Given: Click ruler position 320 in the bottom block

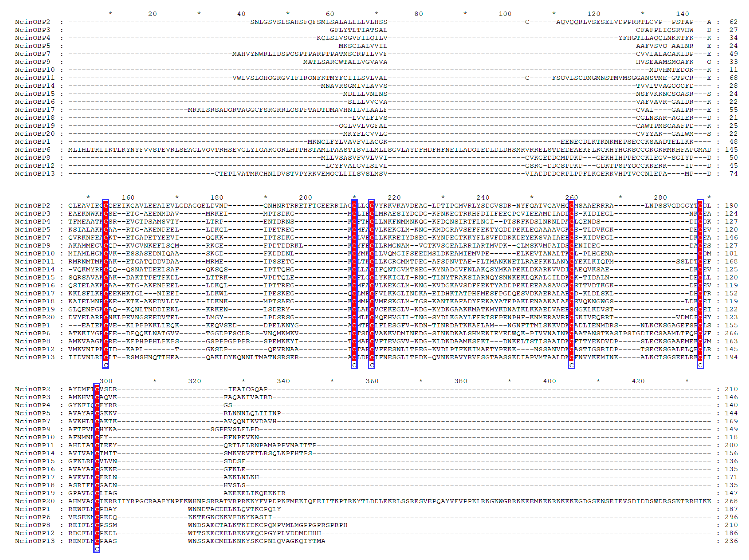Looking at the screenshot, I should click(x=194, y=381).
